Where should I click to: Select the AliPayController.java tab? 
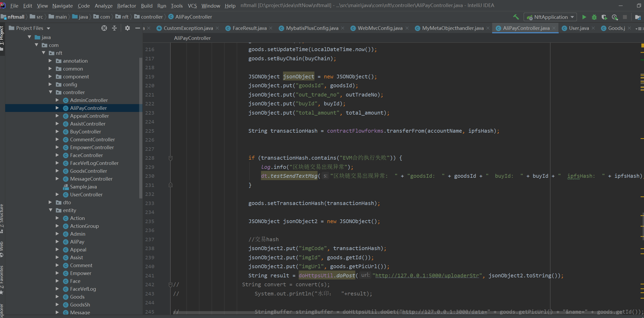526,28
